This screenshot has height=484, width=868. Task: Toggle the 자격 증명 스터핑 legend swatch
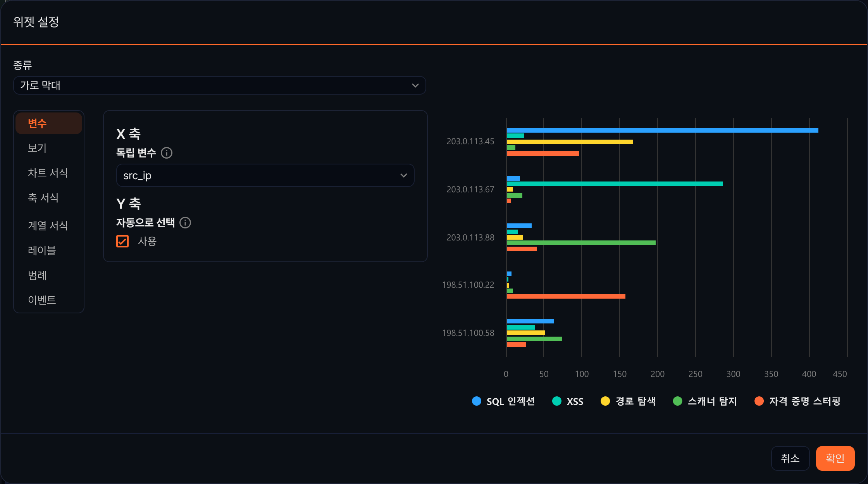[x=759, y=401]
